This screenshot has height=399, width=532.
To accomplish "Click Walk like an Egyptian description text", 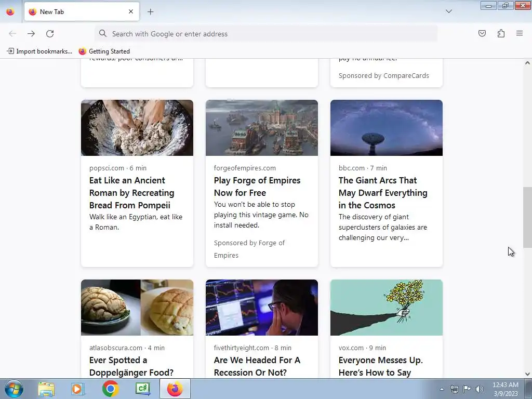I will [x=136, y=222].
